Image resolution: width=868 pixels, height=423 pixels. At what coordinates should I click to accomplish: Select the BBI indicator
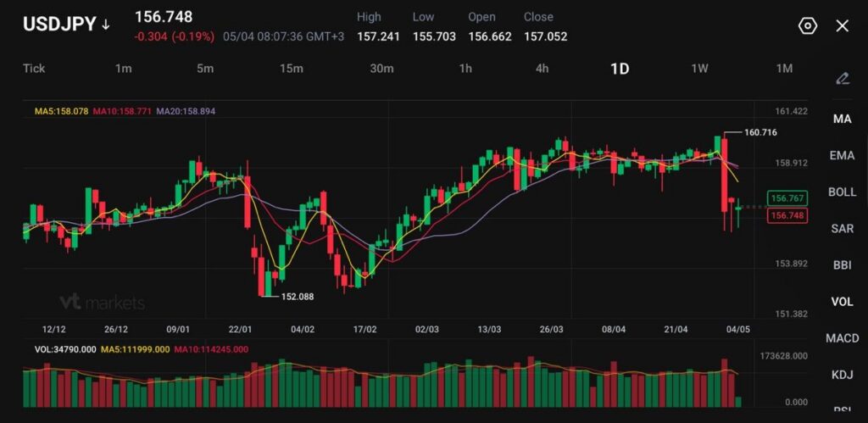point(842,265)
